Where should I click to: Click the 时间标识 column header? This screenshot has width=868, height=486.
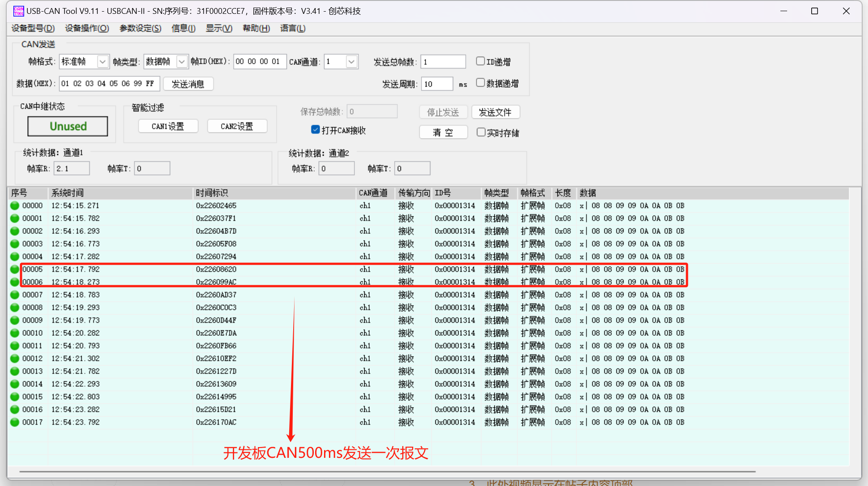click(274, 193)
